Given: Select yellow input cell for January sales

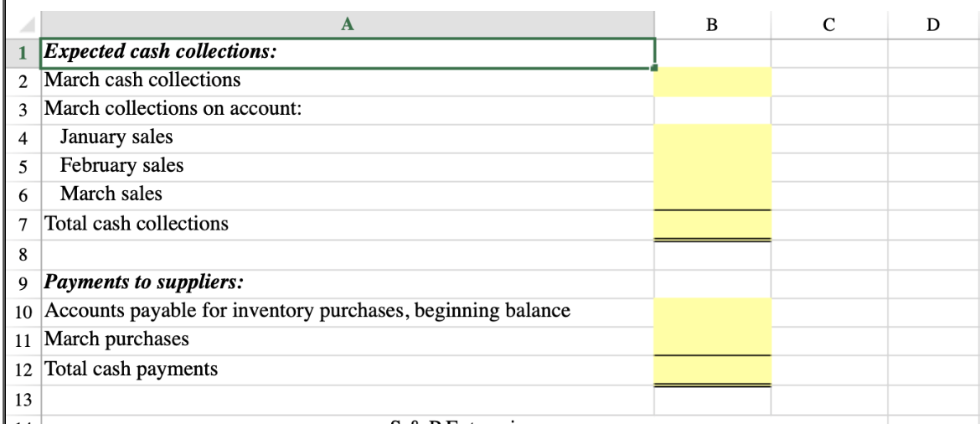Looking at the screenshot, I should tap(713, 138).
